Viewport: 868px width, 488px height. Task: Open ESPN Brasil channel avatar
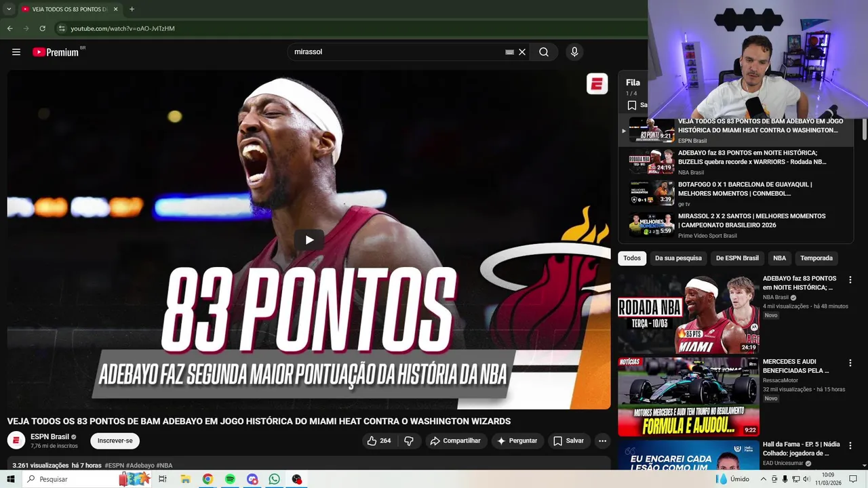click(x=16, y=441)
